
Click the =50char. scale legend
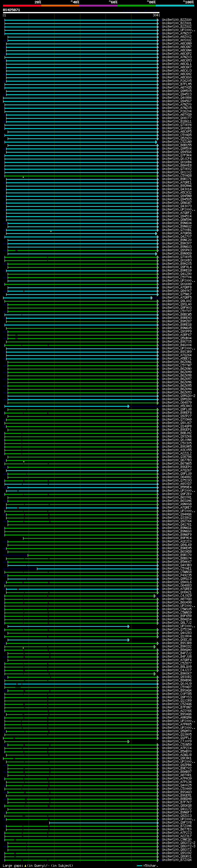click(151, 866)
